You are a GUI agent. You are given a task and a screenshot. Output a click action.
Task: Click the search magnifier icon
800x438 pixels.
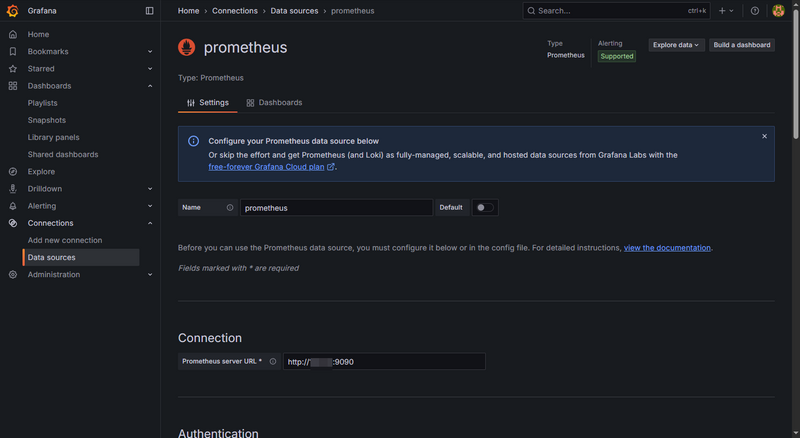coord(531,11)
